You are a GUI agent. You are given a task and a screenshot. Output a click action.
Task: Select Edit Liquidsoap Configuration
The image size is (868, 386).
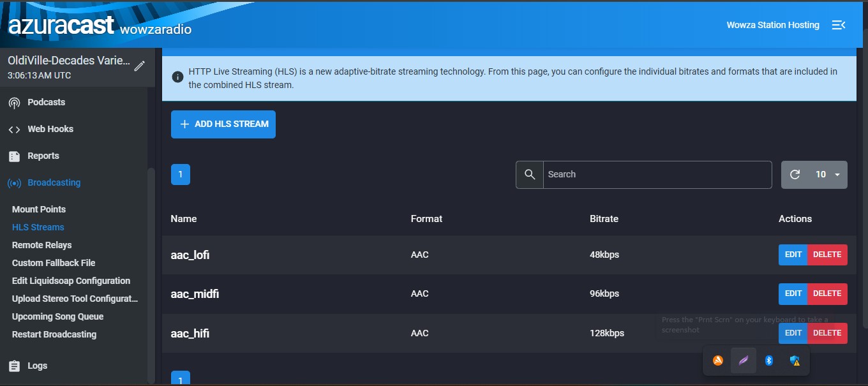(x=71, y=280)
